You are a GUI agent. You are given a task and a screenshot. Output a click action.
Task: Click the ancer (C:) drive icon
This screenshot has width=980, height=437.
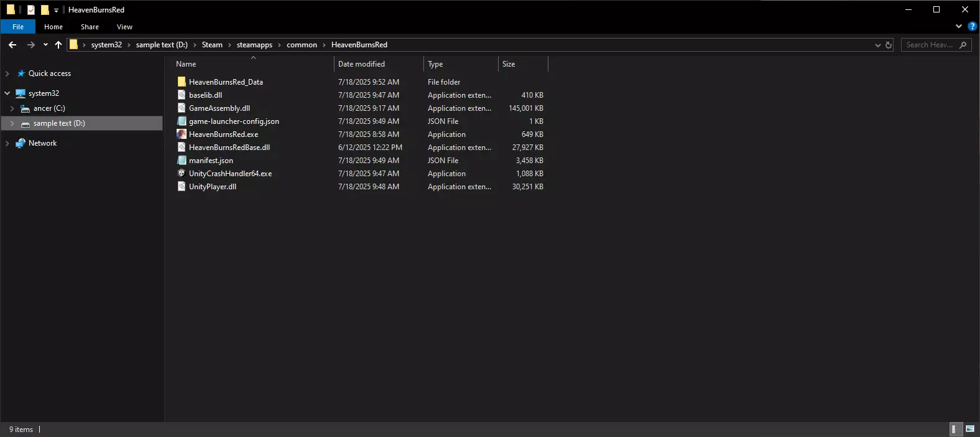coord(25,108)
